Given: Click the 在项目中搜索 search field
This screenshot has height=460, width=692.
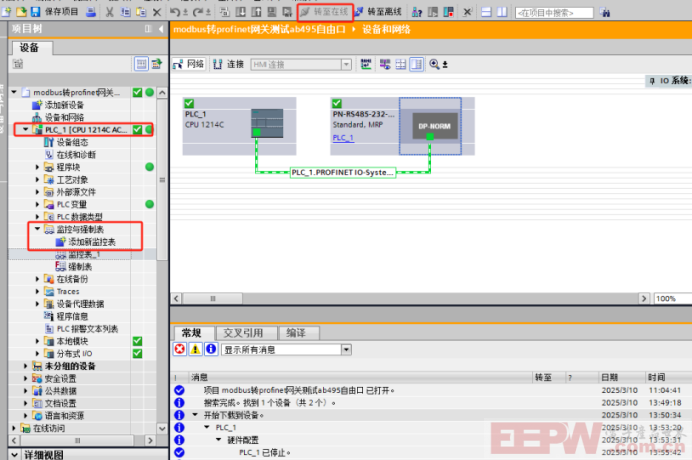Looking at the screenshot, I should pyautogui.click(x=554, y=13).
